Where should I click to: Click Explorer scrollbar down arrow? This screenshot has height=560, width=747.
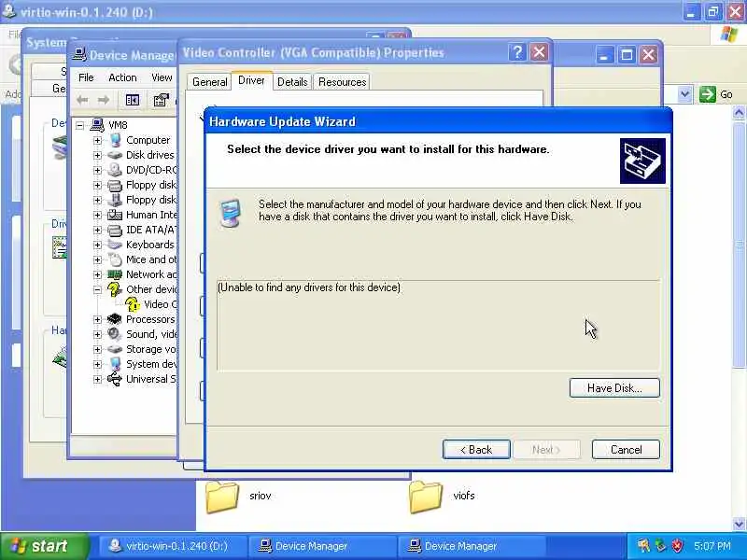[x=739, y=524]
